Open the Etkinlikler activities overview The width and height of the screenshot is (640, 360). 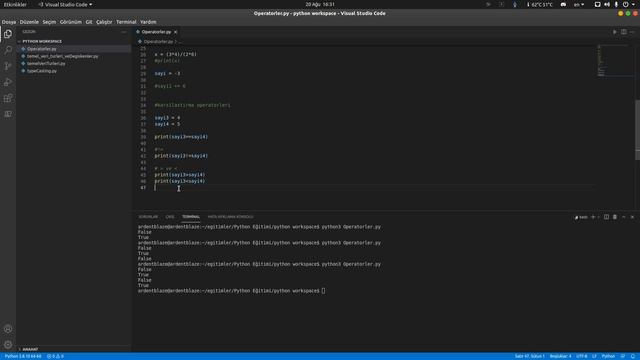(15, 4)
